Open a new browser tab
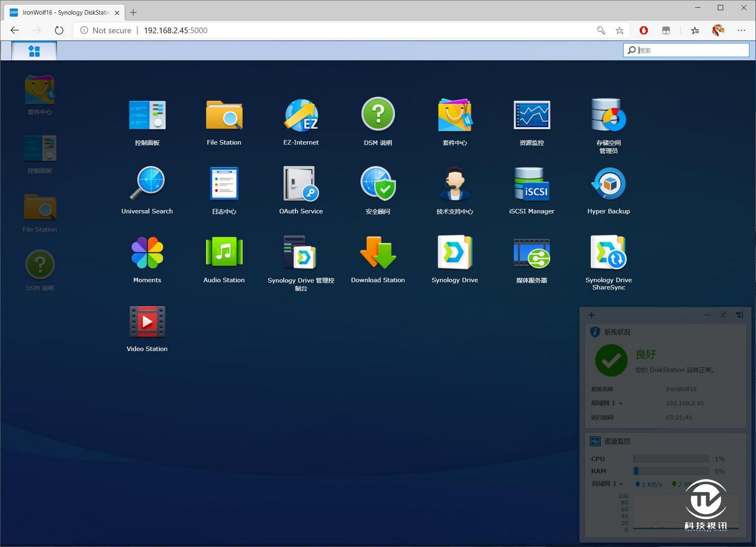The image size is (756, 547). pos(133,12)
